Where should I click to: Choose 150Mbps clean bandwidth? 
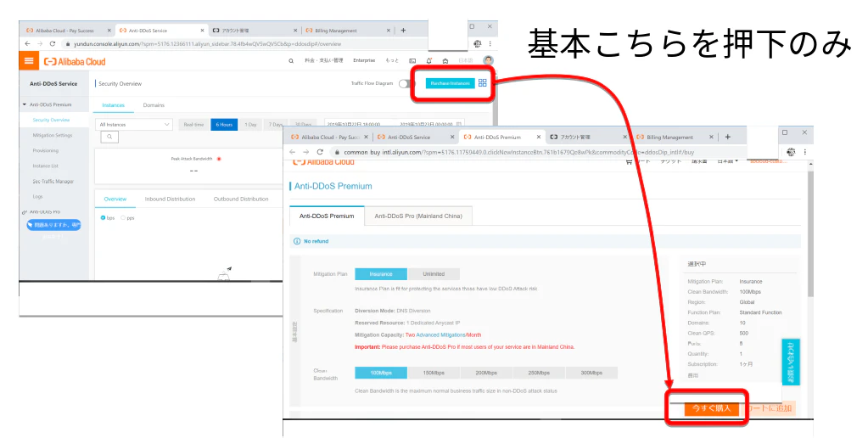434,373
